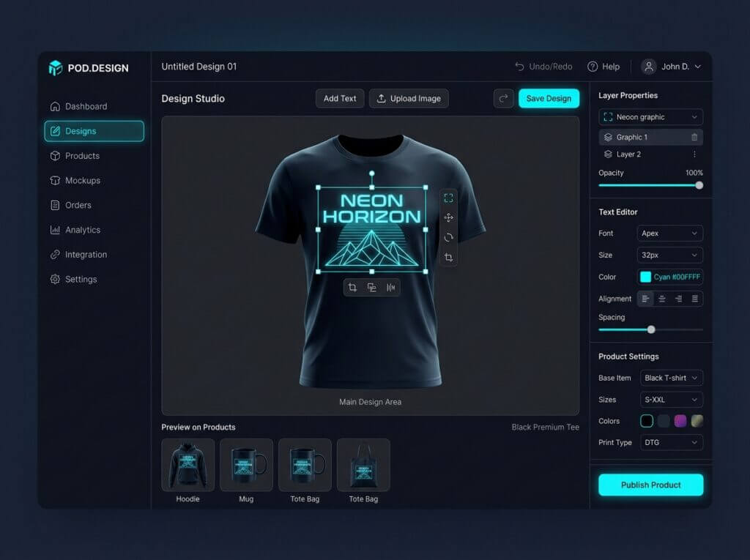The width and height of the screenshot is (750, 560).
Task: Set text alignment to justify
Action: (695, 299)
